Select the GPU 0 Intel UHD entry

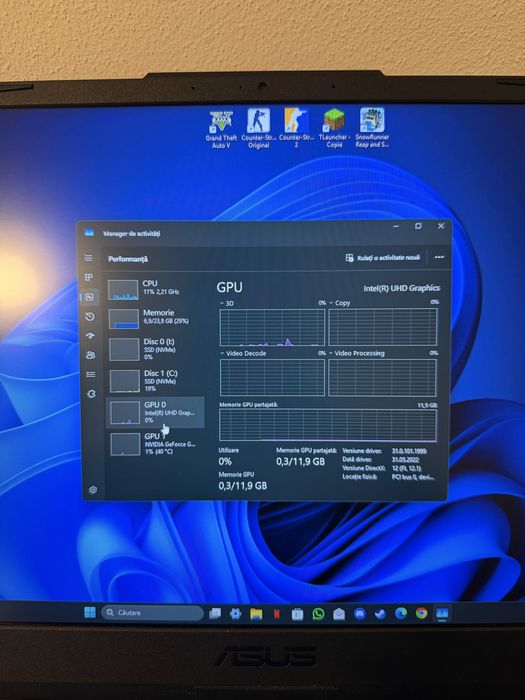pos(155,412)
